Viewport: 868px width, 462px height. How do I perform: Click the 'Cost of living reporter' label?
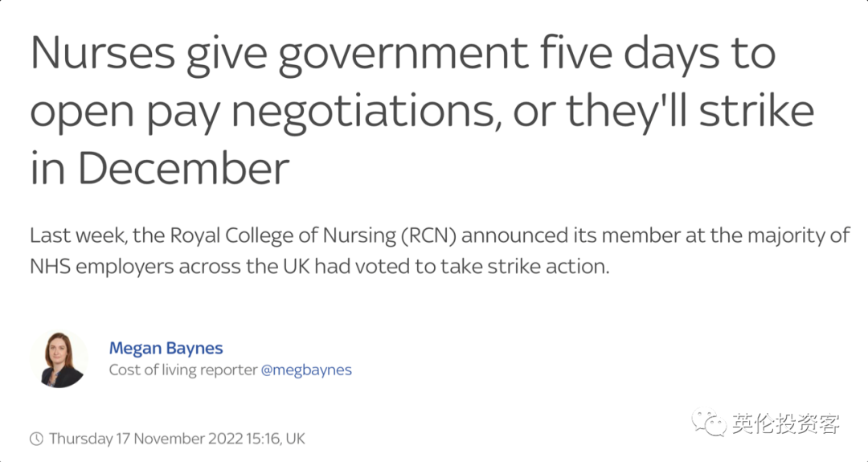coord(183,370)
